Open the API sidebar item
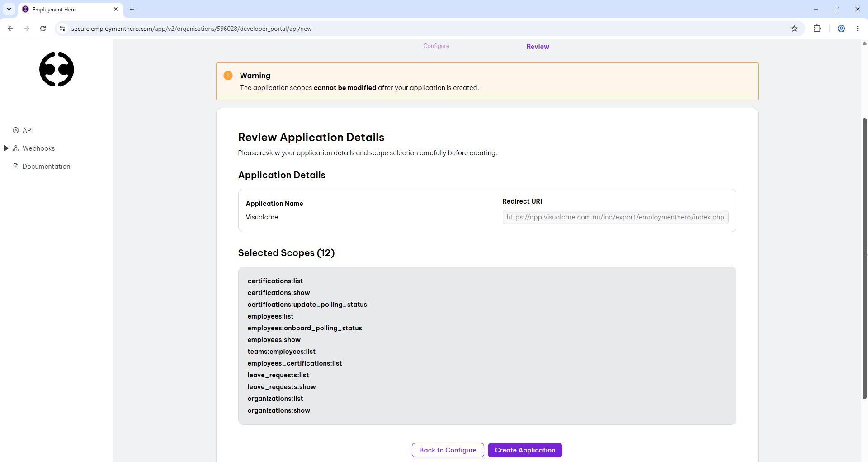This screenshot has width=868, height=462. [27, 130]
